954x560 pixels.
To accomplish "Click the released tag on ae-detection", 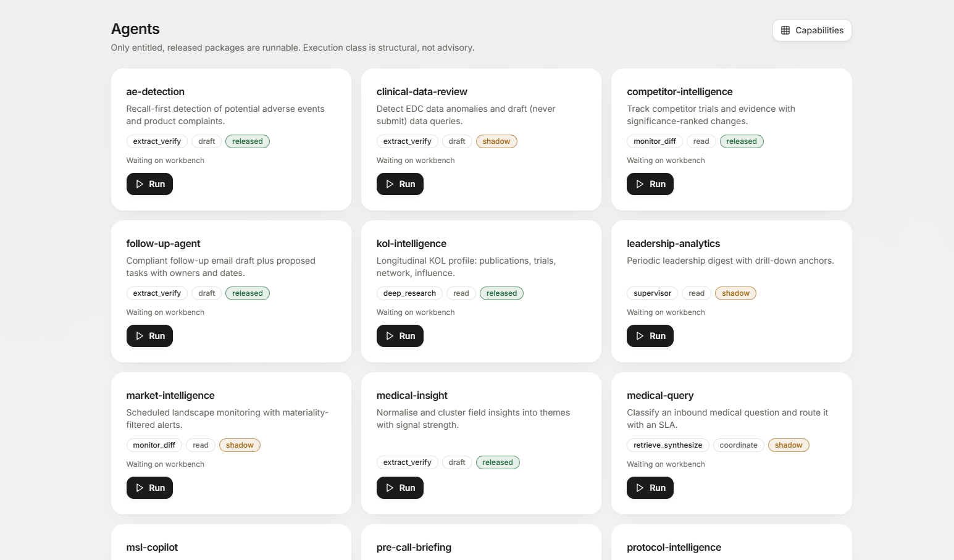I will coord(248,141).
